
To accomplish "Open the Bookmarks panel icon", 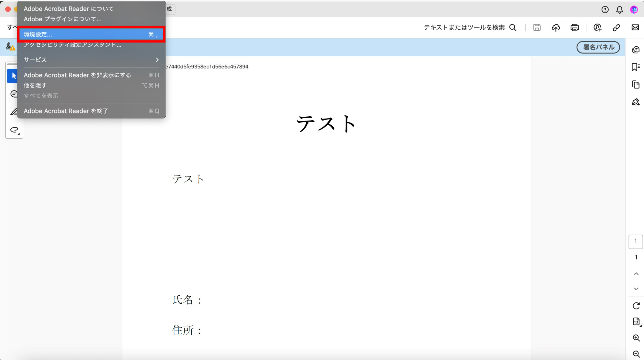I will tap(636, 67).
